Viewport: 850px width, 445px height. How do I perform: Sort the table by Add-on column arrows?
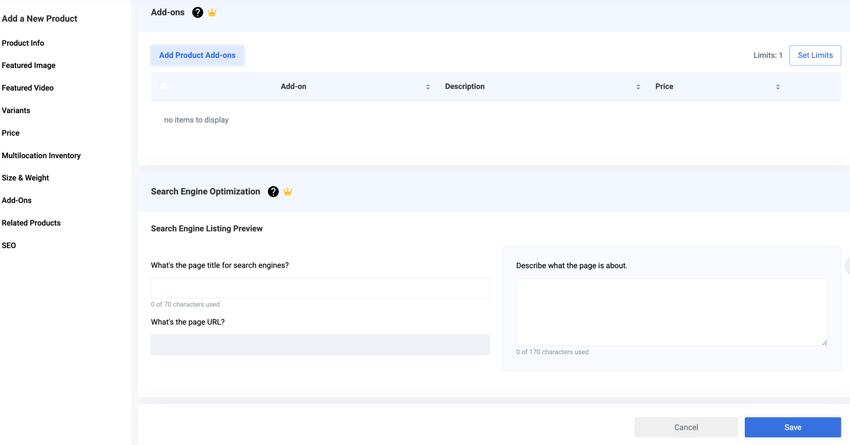(x=428, y=87)
